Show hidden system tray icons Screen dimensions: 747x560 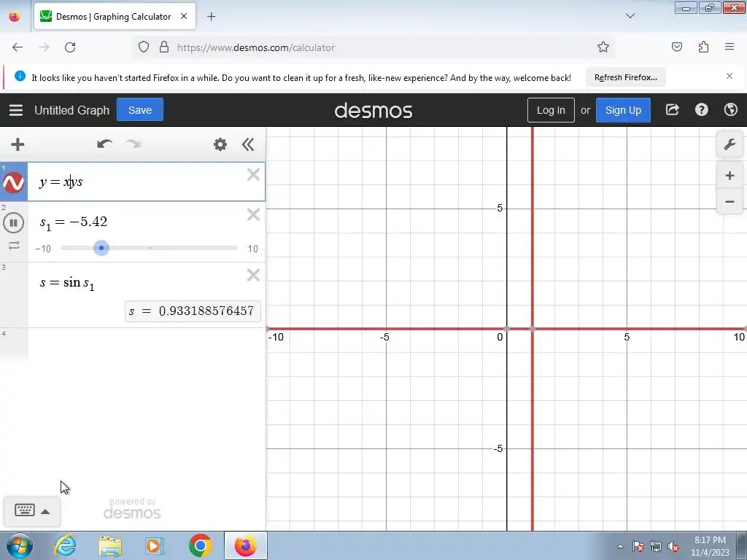tap(620, 547)
